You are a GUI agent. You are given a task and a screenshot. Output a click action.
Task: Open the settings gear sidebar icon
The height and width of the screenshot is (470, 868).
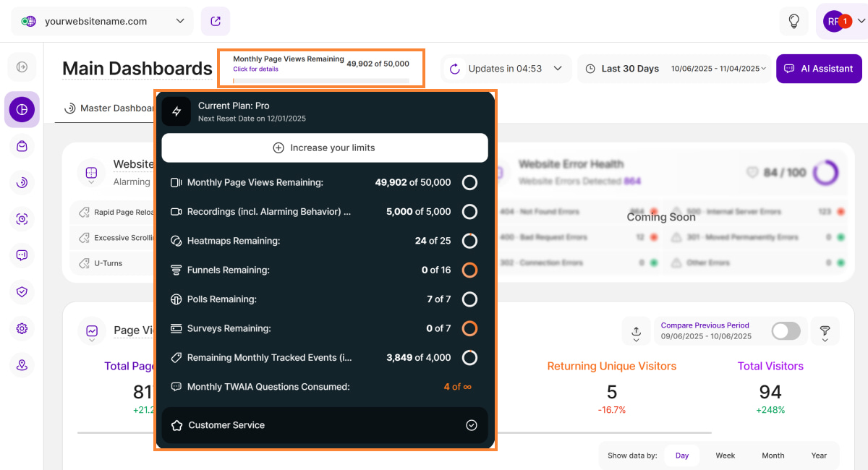pos(22,328)
